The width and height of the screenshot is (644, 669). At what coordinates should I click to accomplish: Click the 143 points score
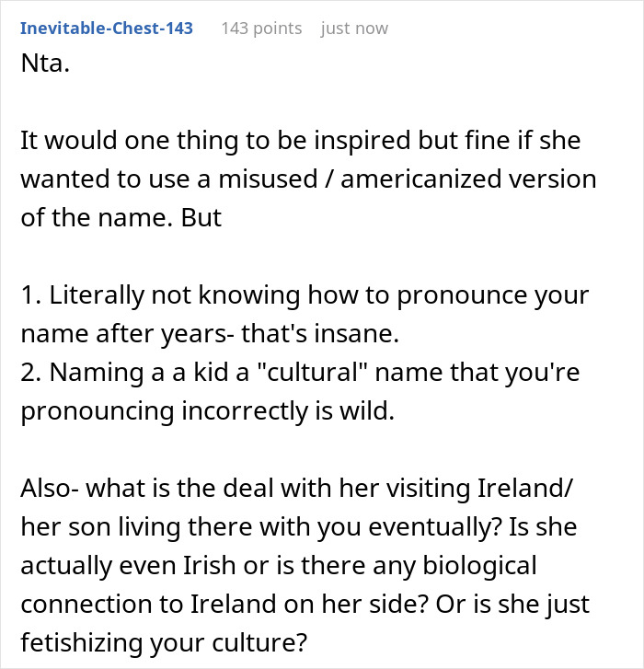click(x=261, y=29)
